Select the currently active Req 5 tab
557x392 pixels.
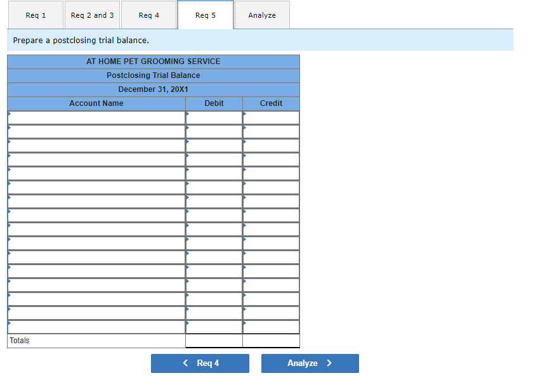click(205, 15)
